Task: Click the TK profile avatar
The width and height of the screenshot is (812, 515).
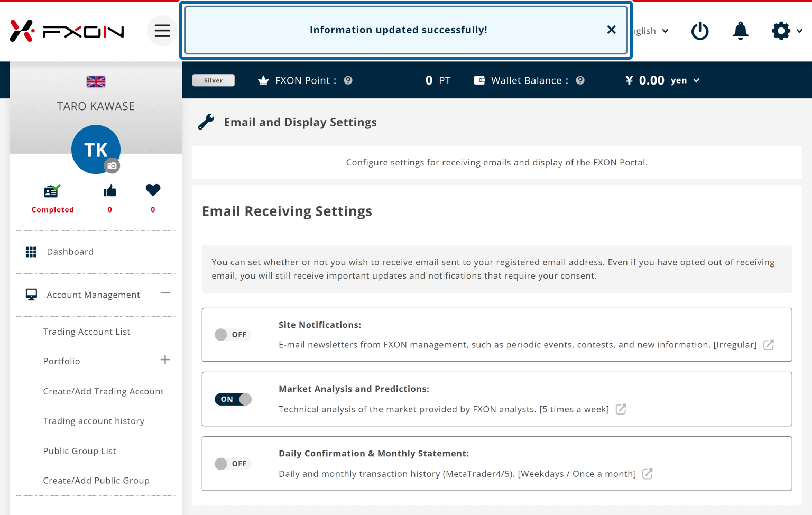Action: [x=96, y=149]
